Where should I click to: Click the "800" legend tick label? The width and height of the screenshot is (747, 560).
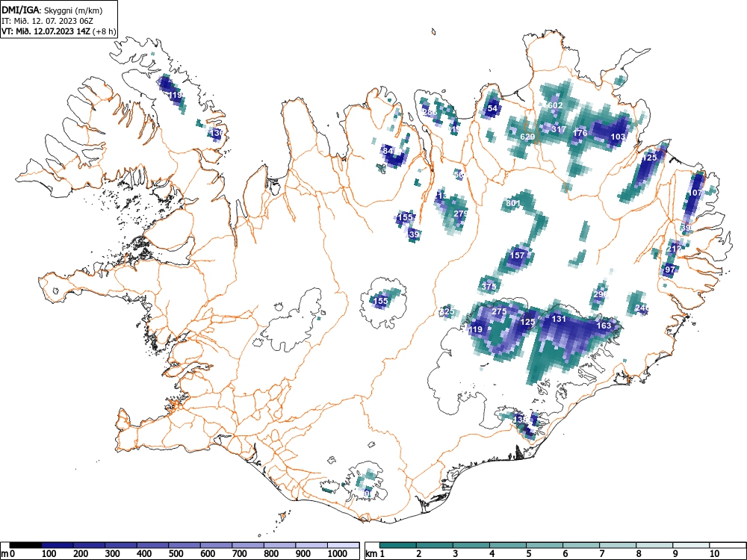(x=271, y=554)
